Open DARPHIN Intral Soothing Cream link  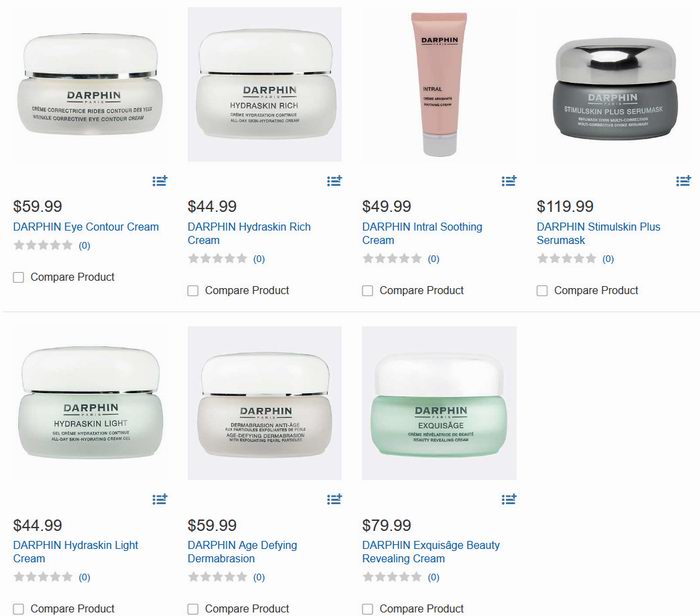click(x=422, y=233)
